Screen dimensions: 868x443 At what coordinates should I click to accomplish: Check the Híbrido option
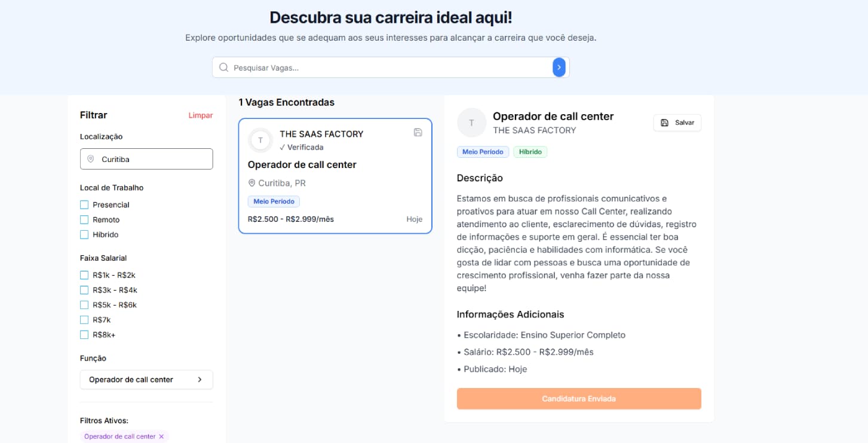click(84, 235)
